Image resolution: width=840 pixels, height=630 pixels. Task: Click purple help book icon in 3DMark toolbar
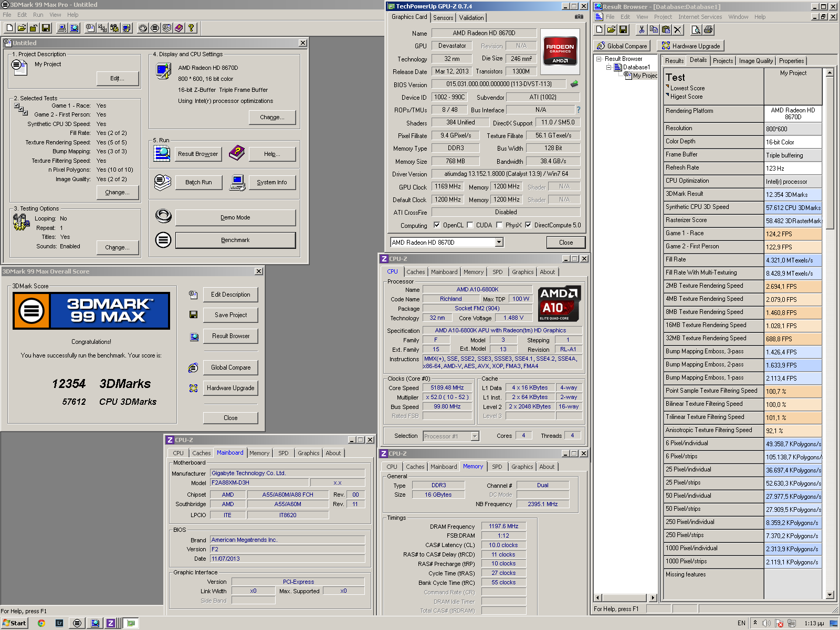179,28
